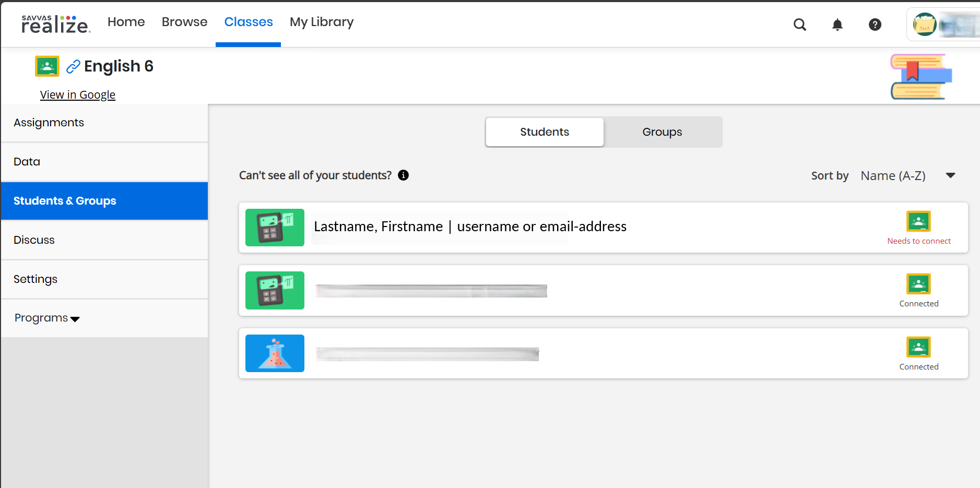
Task: Open Assignments in the sidebar
Action: [x=104, y=123]
